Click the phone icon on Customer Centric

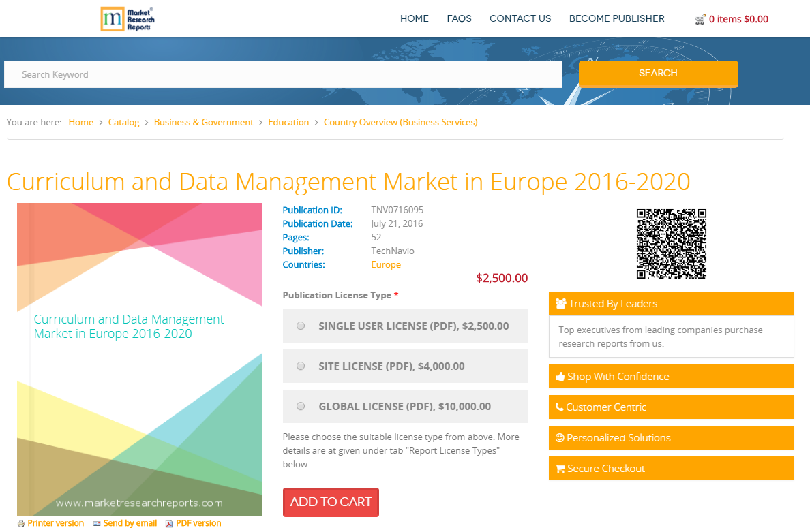pyautogui.click(x=560, y=407)
